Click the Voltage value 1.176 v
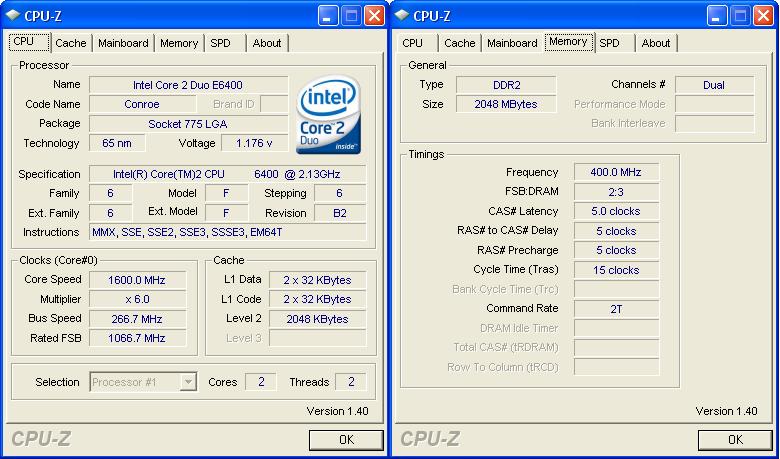 (x=254, y=143)
